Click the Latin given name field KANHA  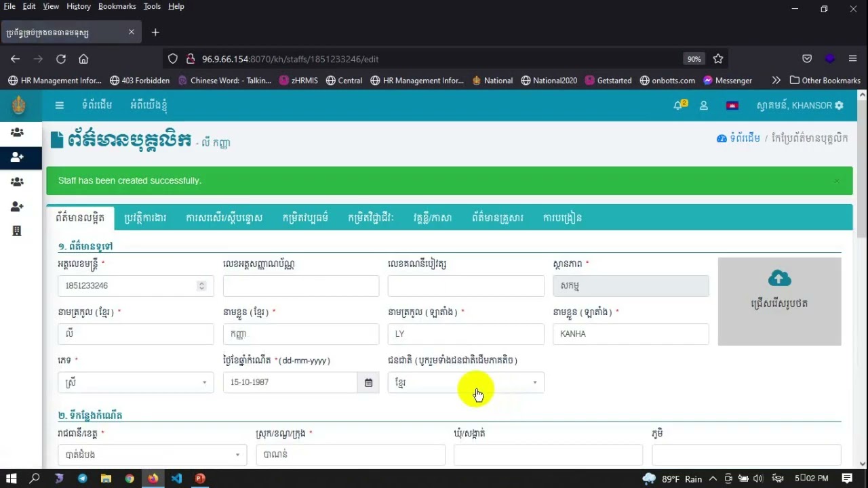point(631,334)
